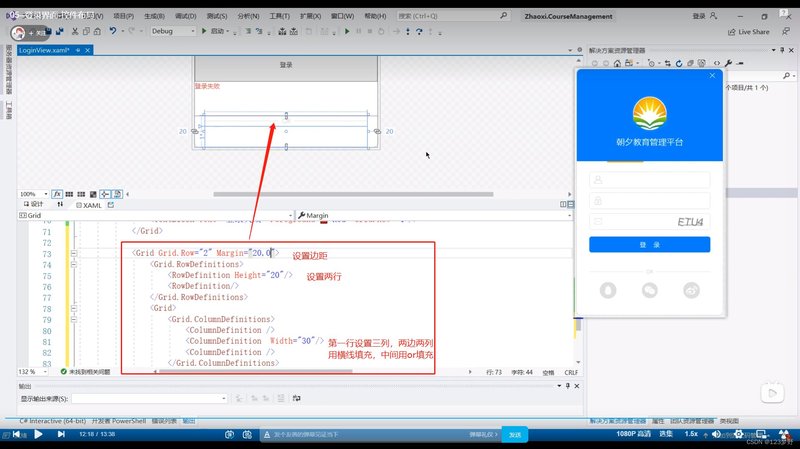Toggle the show snap grid icon
Viewport: 800px width, 449px height.
click(x=69, y=194)
